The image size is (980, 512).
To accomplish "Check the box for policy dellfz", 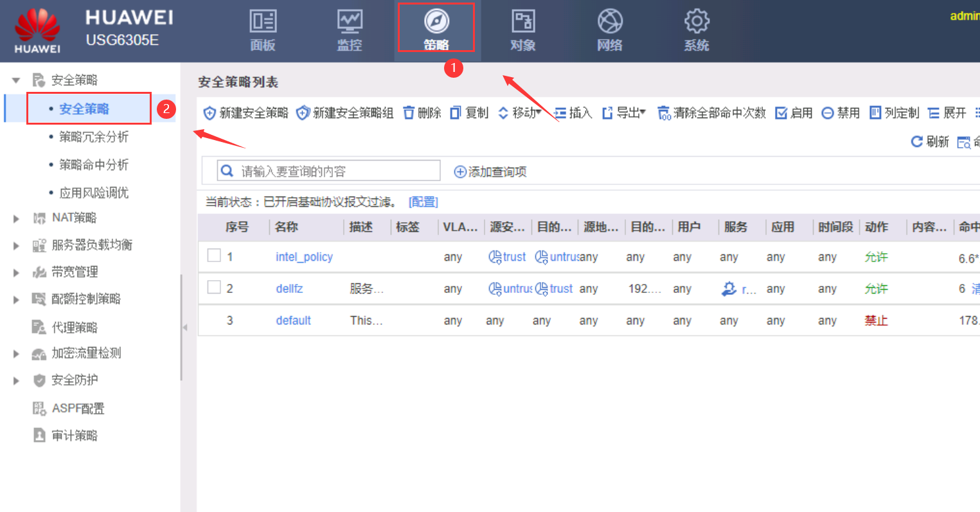I will pyautogui.click(x=214, y=287).
